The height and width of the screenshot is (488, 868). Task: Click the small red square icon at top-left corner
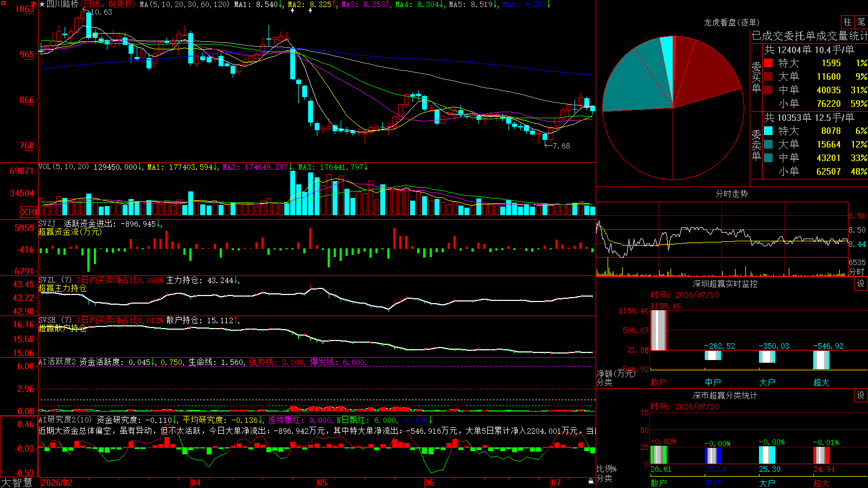point(3,3)
